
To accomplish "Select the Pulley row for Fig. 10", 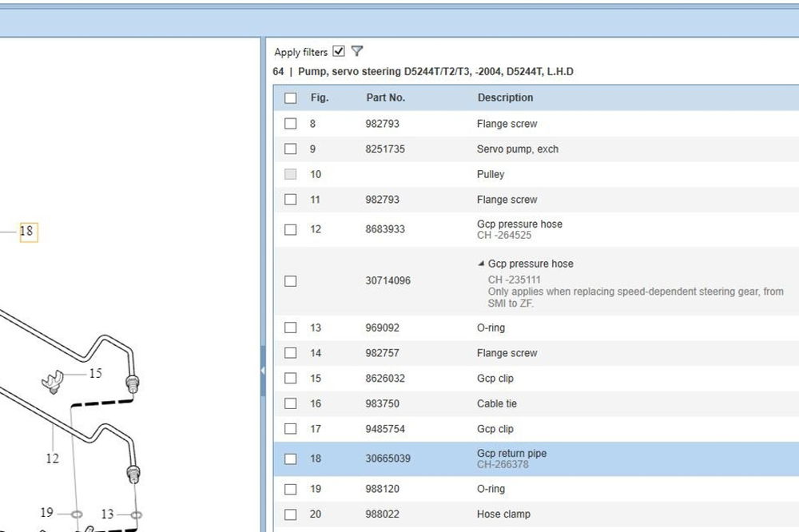I will tap(491, 174).
